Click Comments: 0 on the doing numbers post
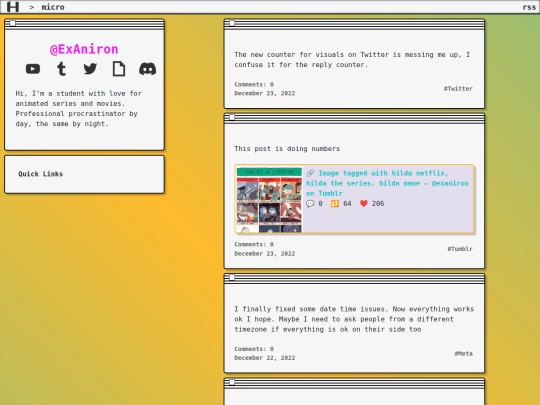The width and height of the screenshot is (540, 405). tap(254, 244)
